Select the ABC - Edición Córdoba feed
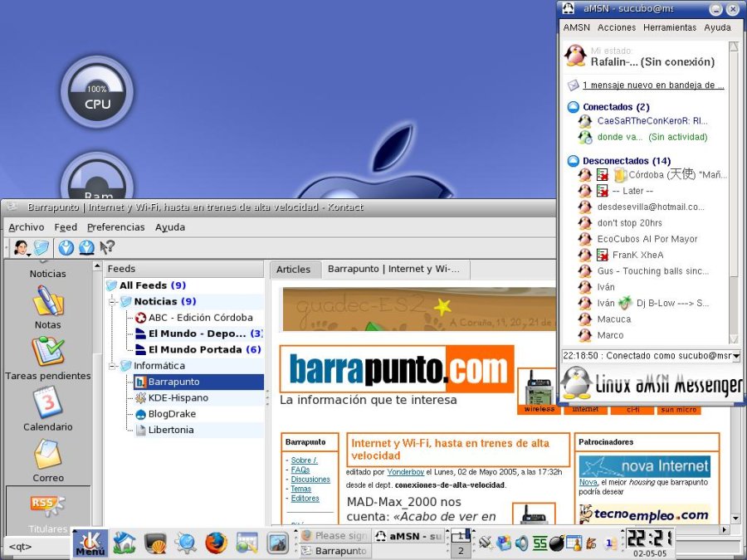This screenshot has width=747, height=560. 201,318
